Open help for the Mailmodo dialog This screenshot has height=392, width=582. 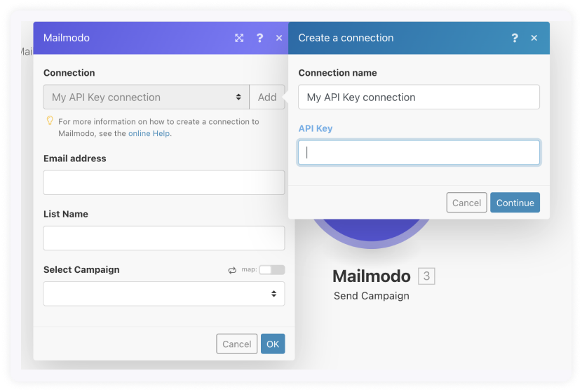point(260,38)
